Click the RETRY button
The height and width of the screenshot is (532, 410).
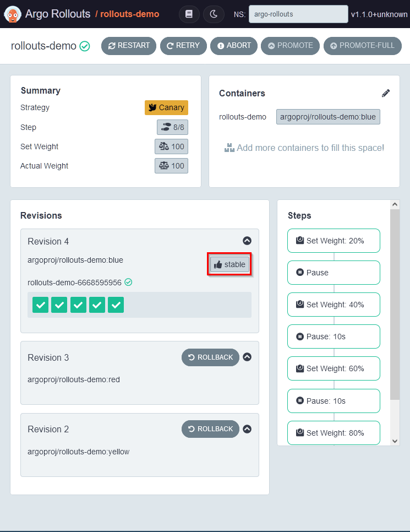click(183, 46)
